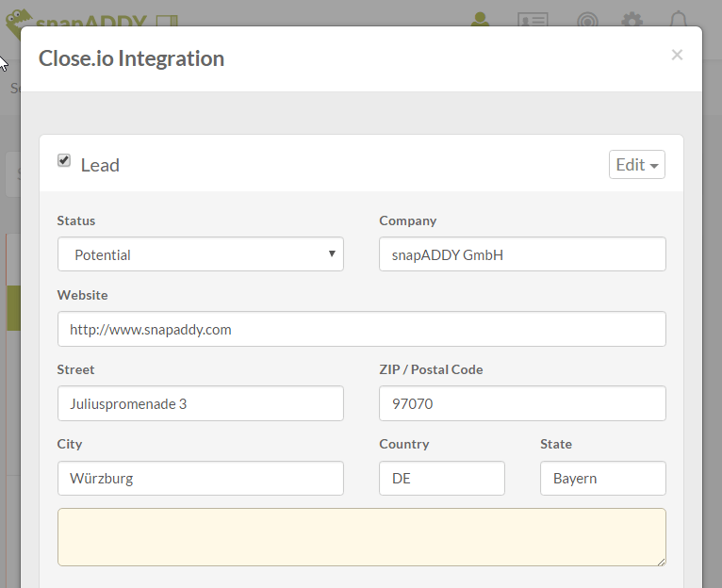Click the target icon in top bar
This screenshot has width=722, height=588.
(586, 20)
